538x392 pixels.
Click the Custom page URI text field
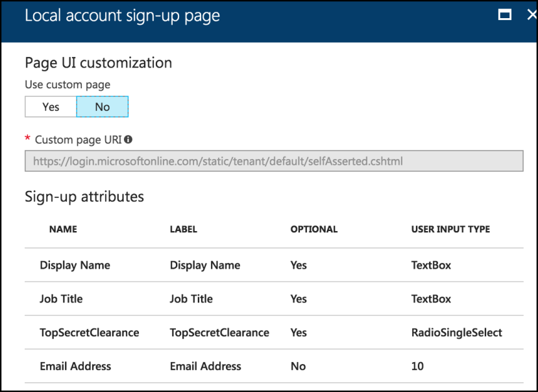coord(274,161)
